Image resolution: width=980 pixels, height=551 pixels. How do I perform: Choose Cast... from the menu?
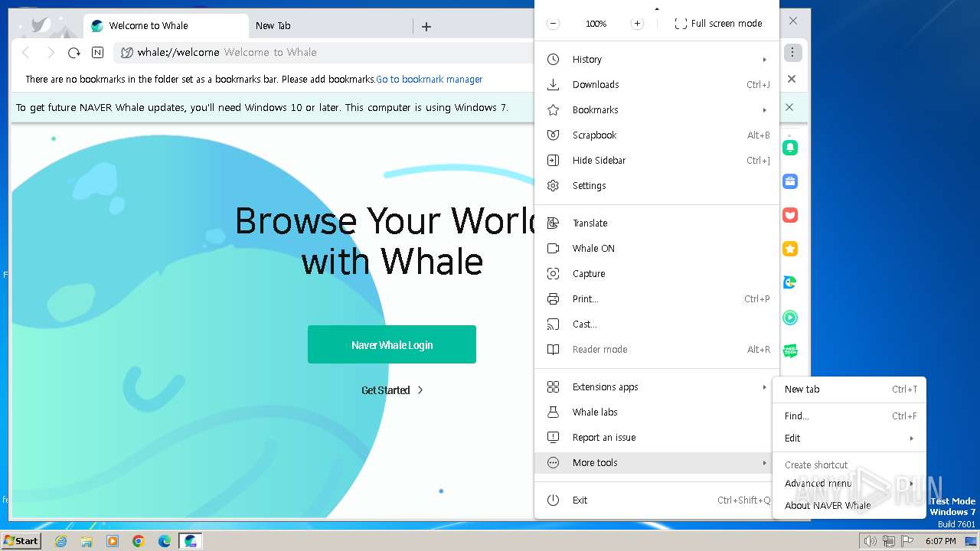pos(657,324)
